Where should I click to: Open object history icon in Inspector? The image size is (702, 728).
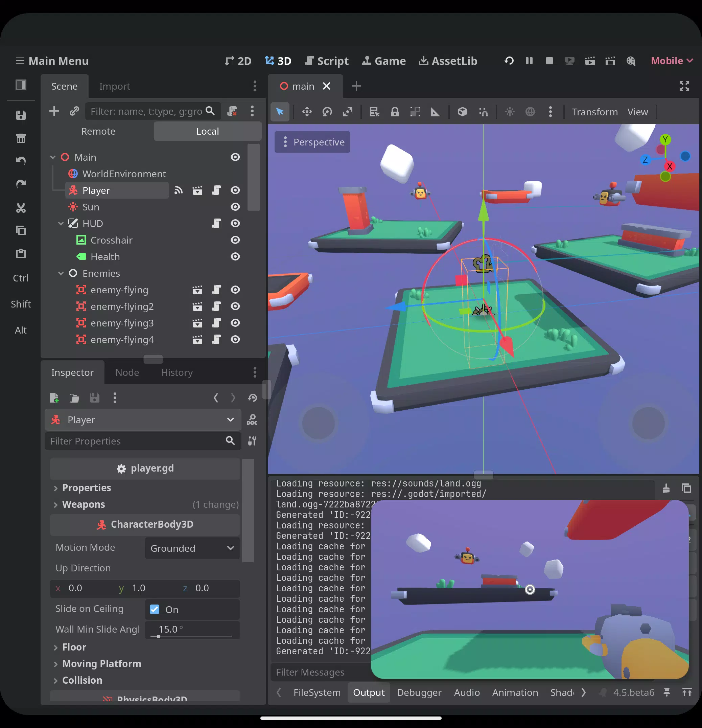pos(253,398)
